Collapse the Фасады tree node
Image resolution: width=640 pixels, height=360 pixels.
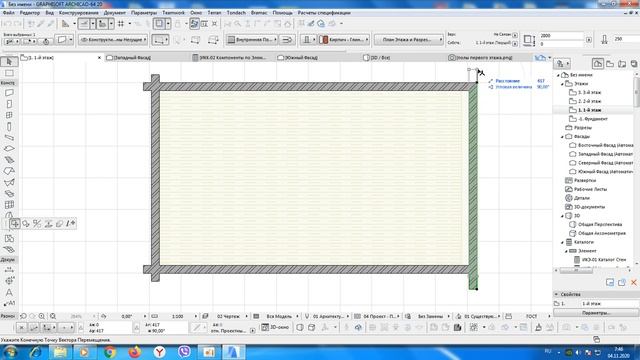[562, 137]
